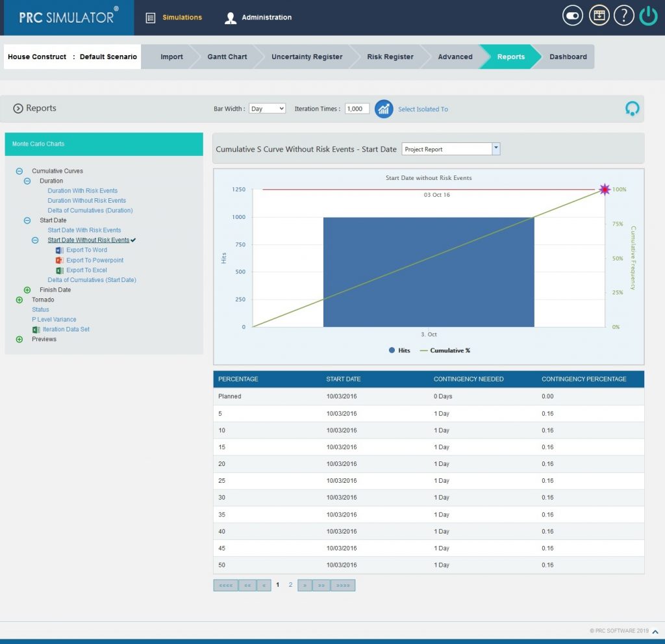Screen dimensions: 665x644
Task: Click the Iteration Times input field
Action: click(357, 109)
